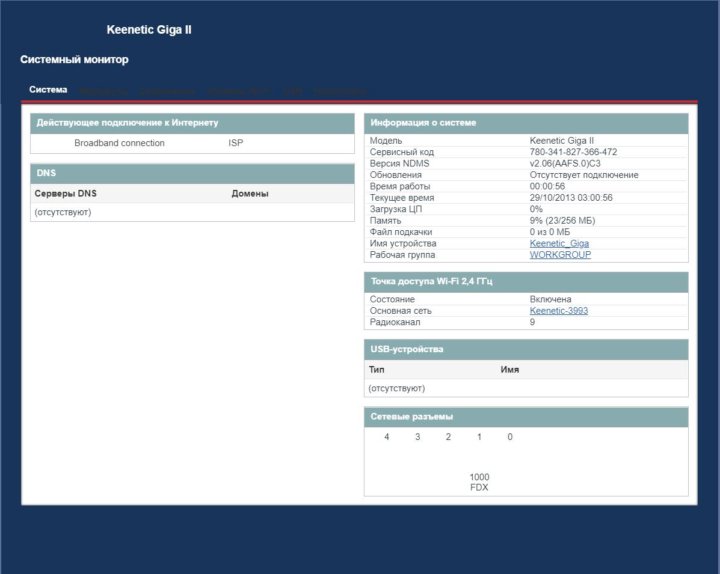Click the Информация о системе panel header
The width and height of the screenshot is (720, 574).
coord(423,123)
